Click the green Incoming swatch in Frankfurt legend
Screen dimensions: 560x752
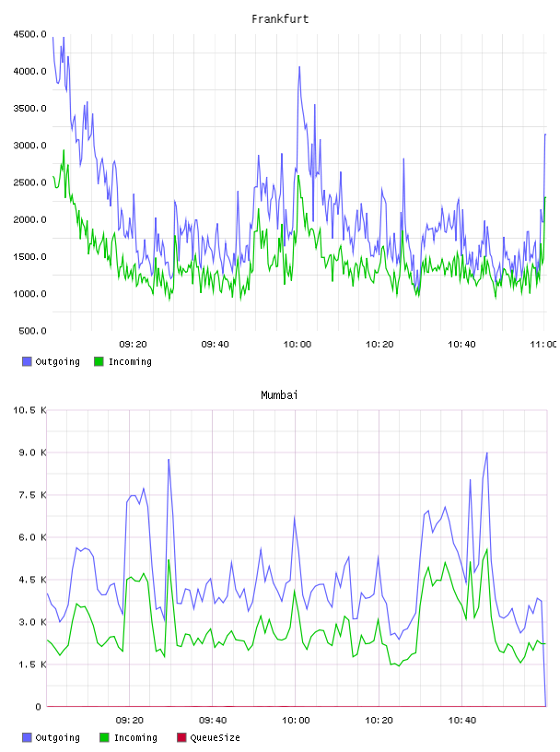pyautogui.click(x=99, y=361)
